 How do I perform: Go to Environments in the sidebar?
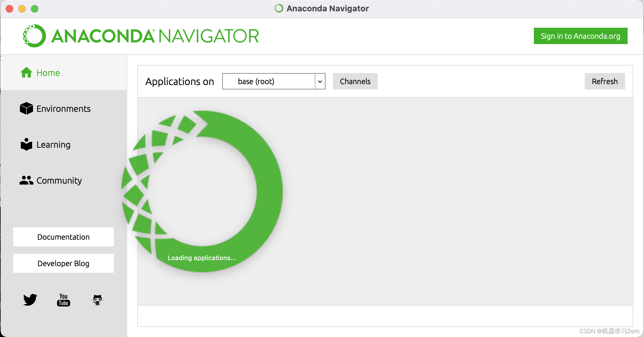pyautogui.click(x=64, y=109)
